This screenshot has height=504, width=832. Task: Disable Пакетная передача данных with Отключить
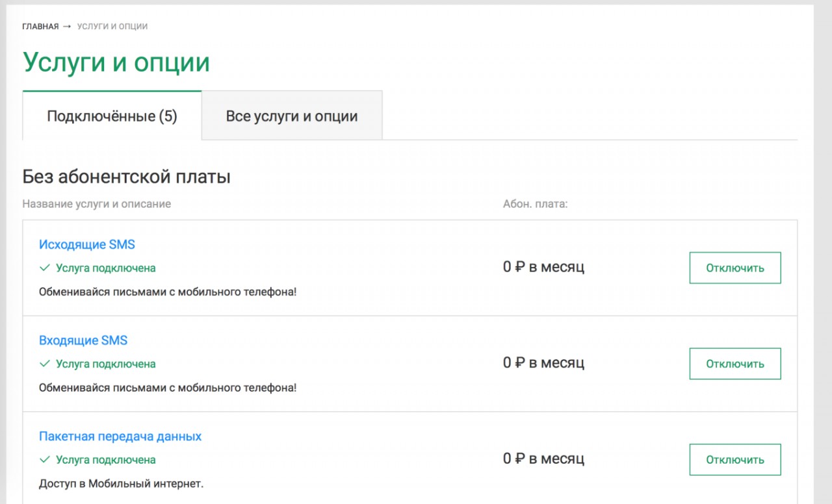tap(735, 460)
